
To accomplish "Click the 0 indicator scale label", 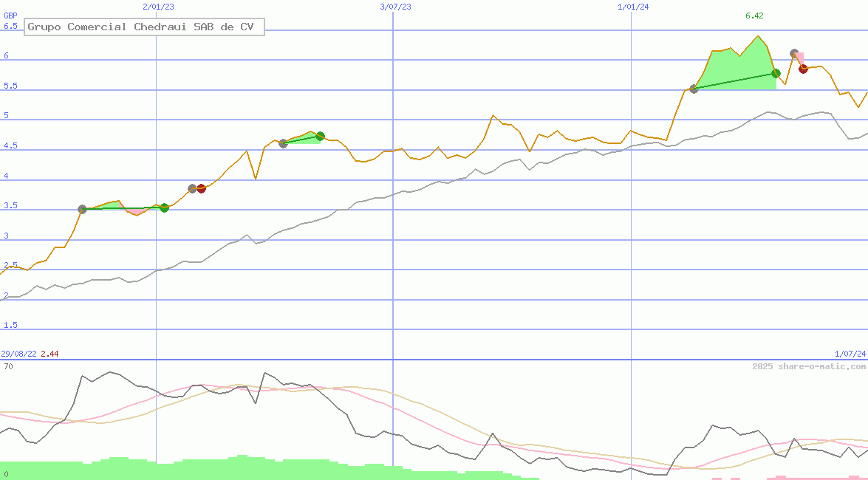I will [5, 475].
